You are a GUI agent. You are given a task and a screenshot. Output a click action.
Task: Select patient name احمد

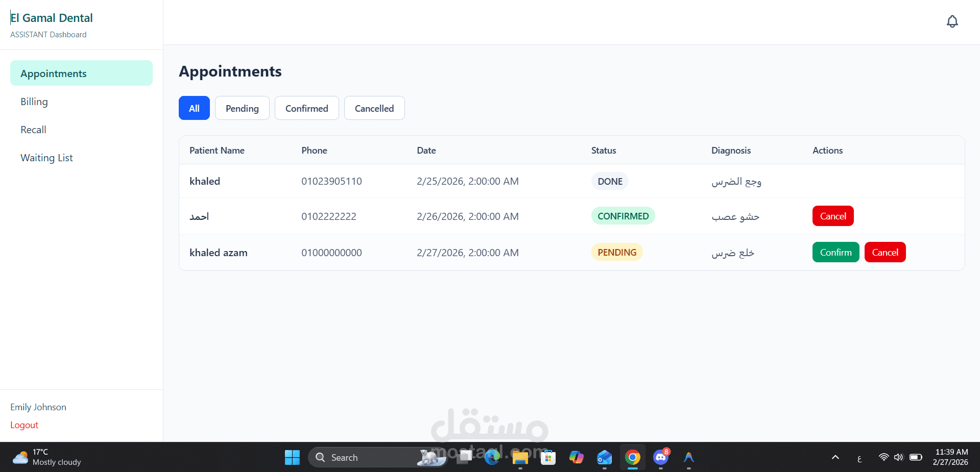pos(199,216)
